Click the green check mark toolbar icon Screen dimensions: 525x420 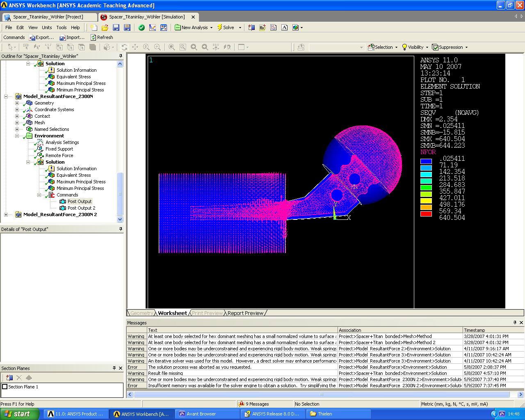142,27
